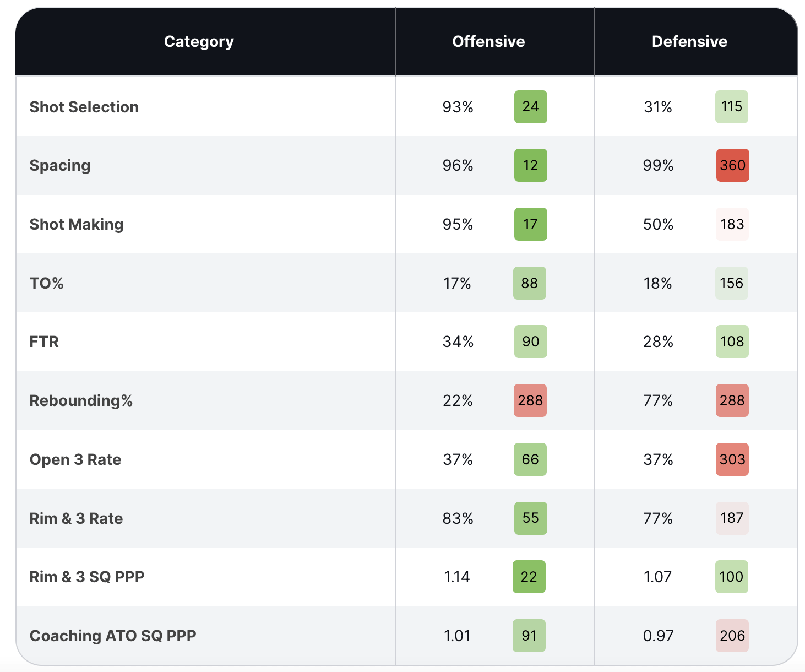Click the Category column header
The width and height of the screenshot is (805, 672).
click(x=199, y=42)
